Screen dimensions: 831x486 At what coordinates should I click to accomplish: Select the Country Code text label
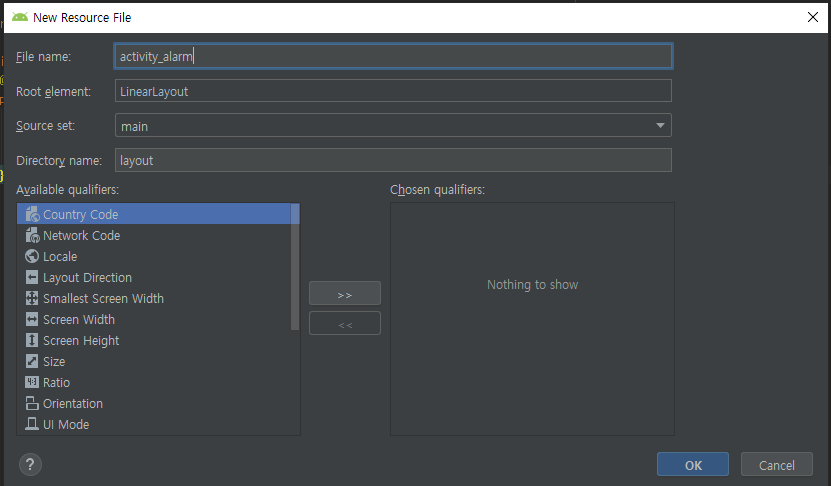click(x=81, y=215)
